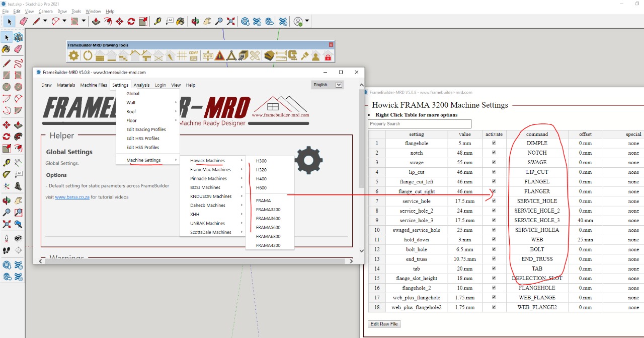This screenshot has width=644, height=338.
Task: Select the Tape Measure tool in top toolbar
Action: 158,21
